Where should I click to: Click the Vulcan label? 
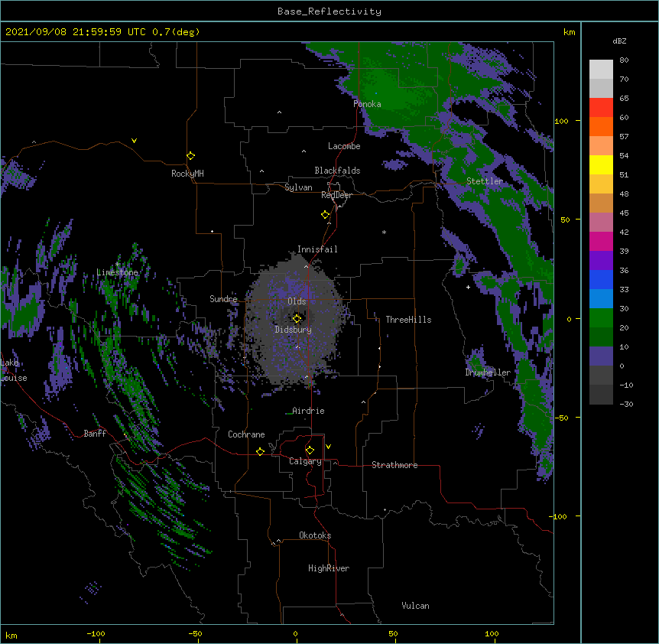pos(415,606)
